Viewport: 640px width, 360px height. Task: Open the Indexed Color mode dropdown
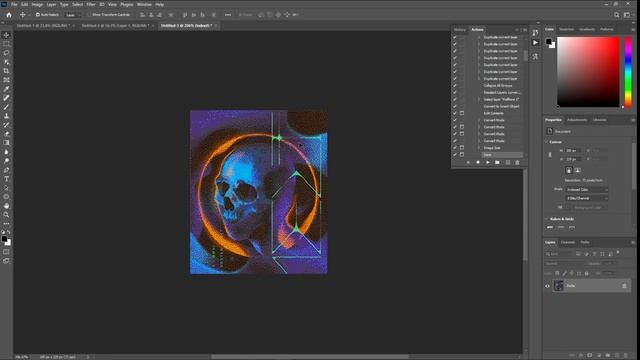tap(587, 189)
